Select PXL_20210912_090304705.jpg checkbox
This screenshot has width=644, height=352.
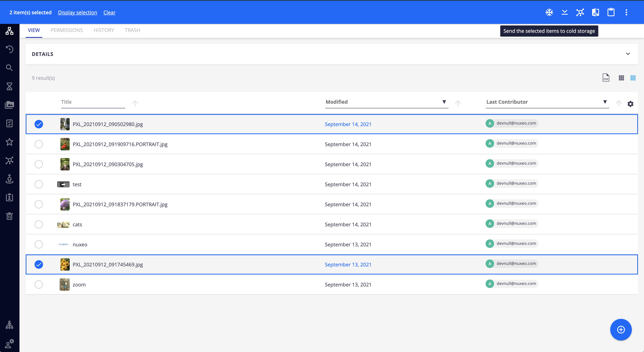(x=39, y=164)
